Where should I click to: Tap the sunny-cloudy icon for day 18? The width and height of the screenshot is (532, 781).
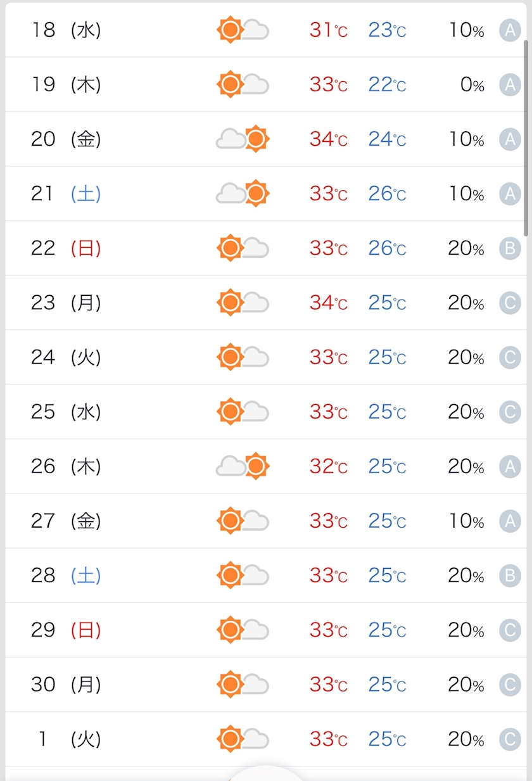pos(243,30)
